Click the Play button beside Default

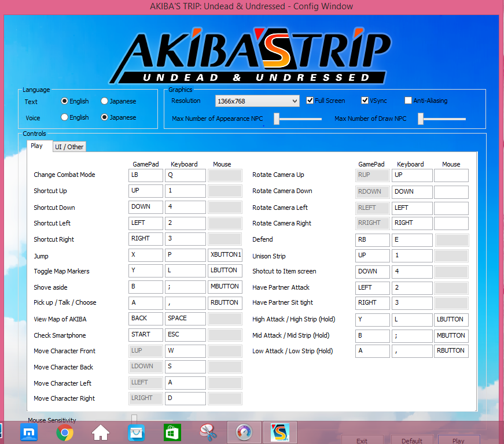point(458,441)
